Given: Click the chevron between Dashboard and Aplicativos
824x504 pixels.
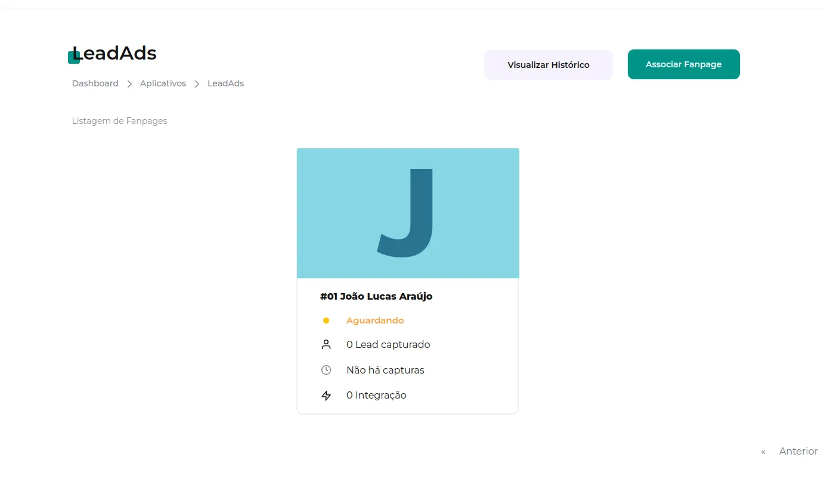Looking at the screenshot, I should 129,84.
